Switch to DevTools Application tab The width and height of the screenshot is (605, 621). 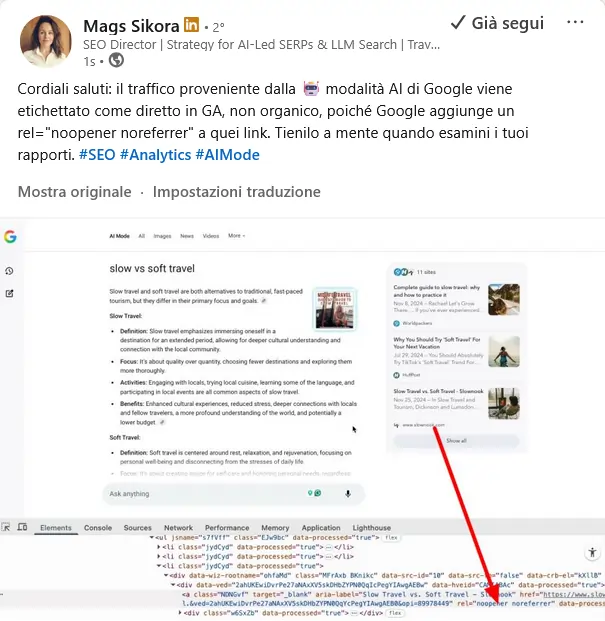tap(321, 528)
